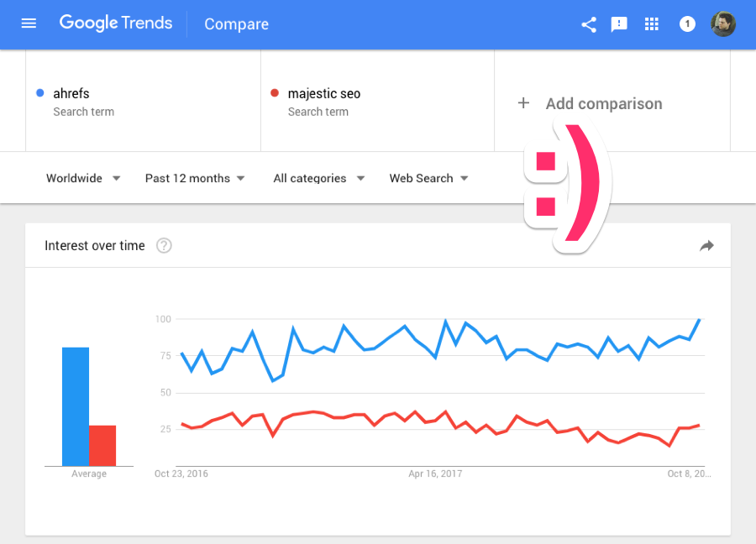Click help icon beside Interest over time
This screenshot has height=544, width=756.
[165, 246]
